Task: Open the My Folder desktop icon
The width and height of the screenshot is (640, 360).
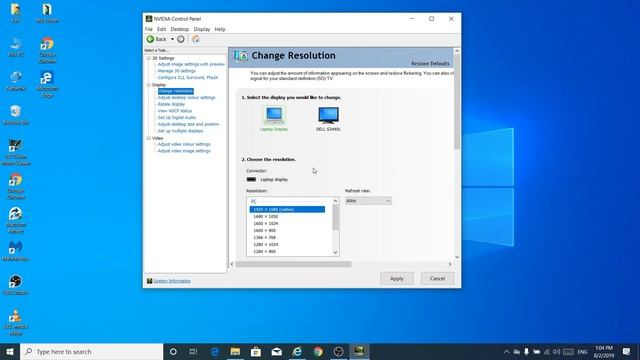Action: (x=47, y=13)
